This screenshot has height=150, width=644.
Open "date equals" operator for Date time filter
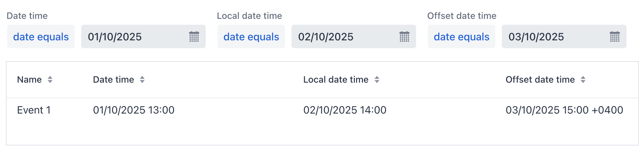(41, 37)
